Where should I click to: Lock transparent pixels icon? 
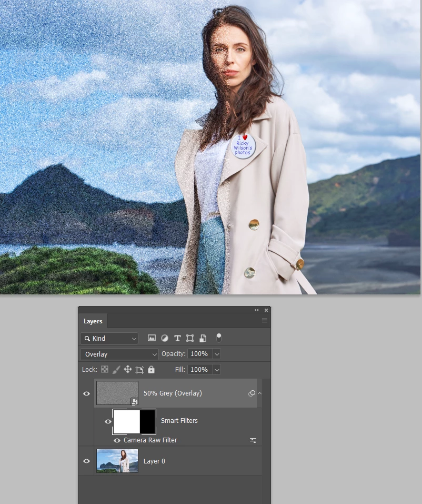pos(105,369)
